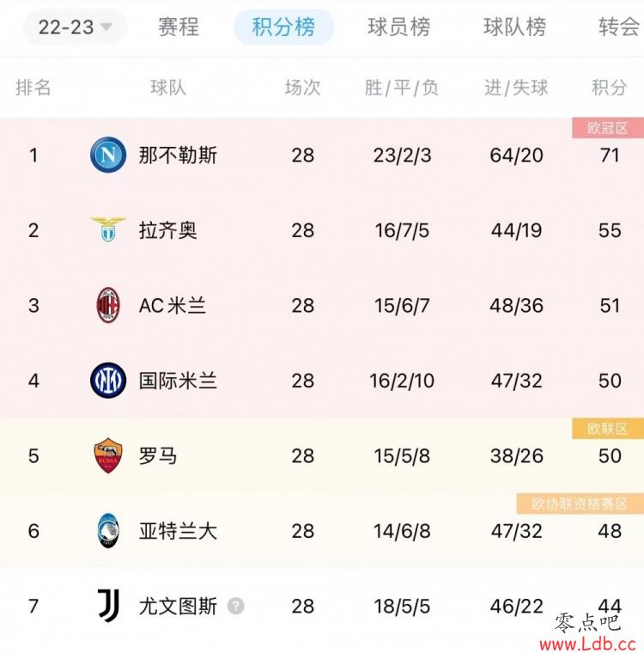Tap the question mark beside 尤文图斯
The image size is (644, 653).
235,606
